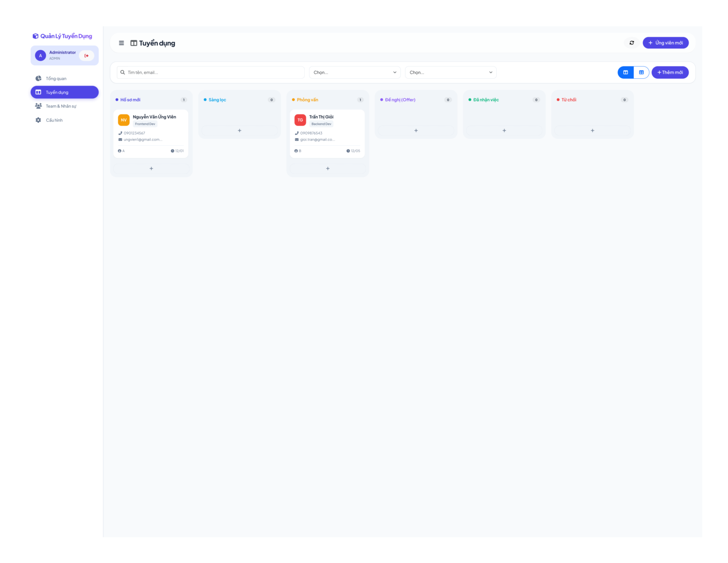This screenshot has width=728, height=563.
Task: Add card under Hồ sơ mới column
Action: (x=151, y=168)
